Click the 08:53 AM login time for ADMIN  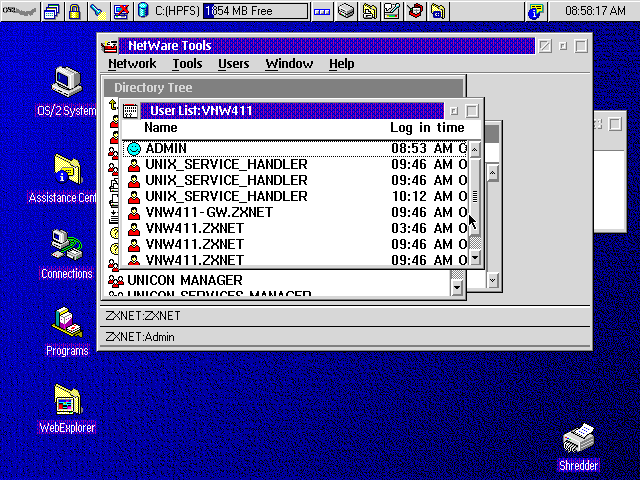tap(422, 149)
